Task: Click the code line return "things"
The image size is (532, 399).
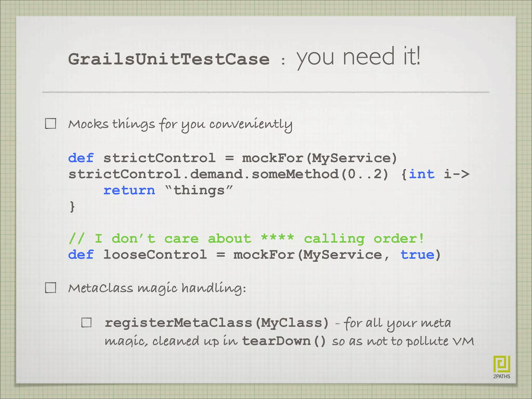Action: point(168,190)
